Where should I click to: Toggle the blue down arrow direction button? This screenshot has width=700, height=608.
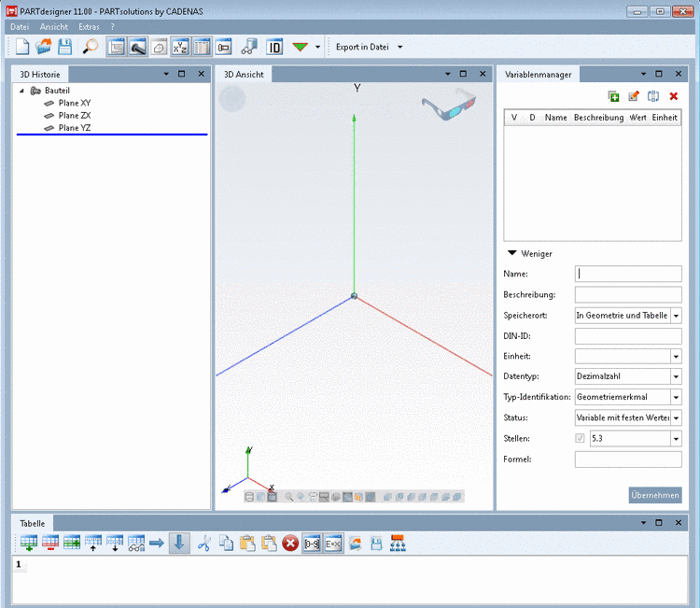[x=179, y=543]
